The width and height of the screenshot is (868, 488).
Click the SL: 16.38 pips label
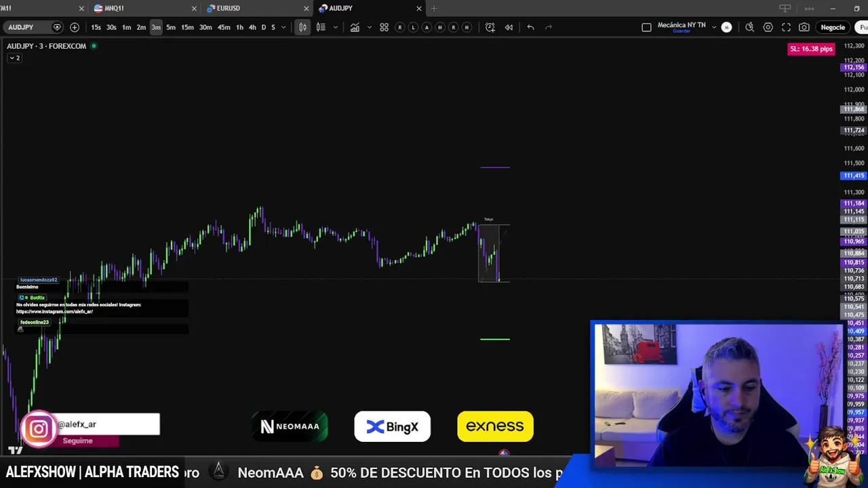[811, 49]
